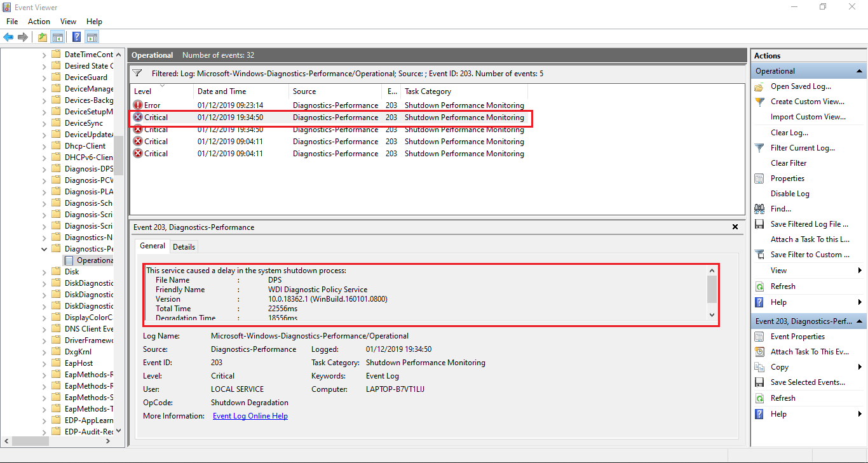Click Disable Log action

click(x=790, y=194)
